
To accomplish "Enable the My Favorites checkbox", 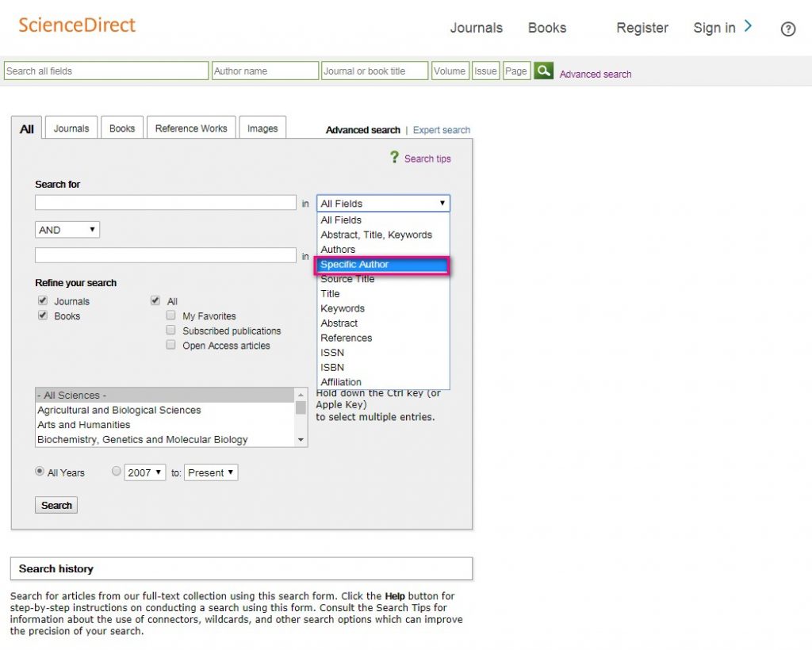I will tap(170, 315).
